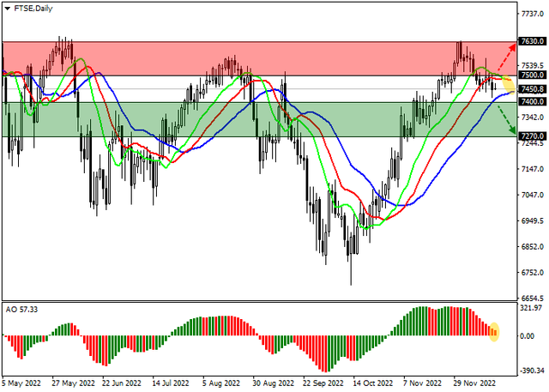
Task: Click the 6949.5 price scale value
Action: tap(532, 221)
